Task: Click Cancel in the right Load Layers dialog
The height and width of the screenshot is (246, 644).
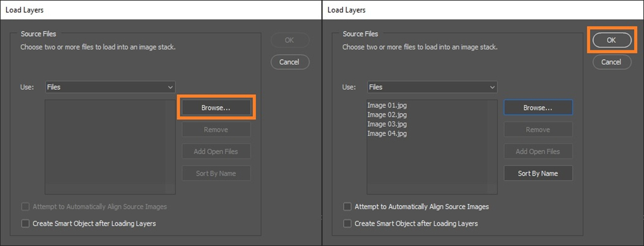Action: tap(611, 62)
